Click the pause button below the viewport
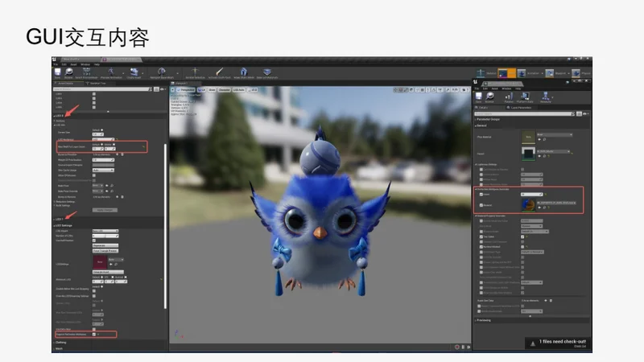The image size is (644, 362). pyautogui.click(x=463, y=348)
